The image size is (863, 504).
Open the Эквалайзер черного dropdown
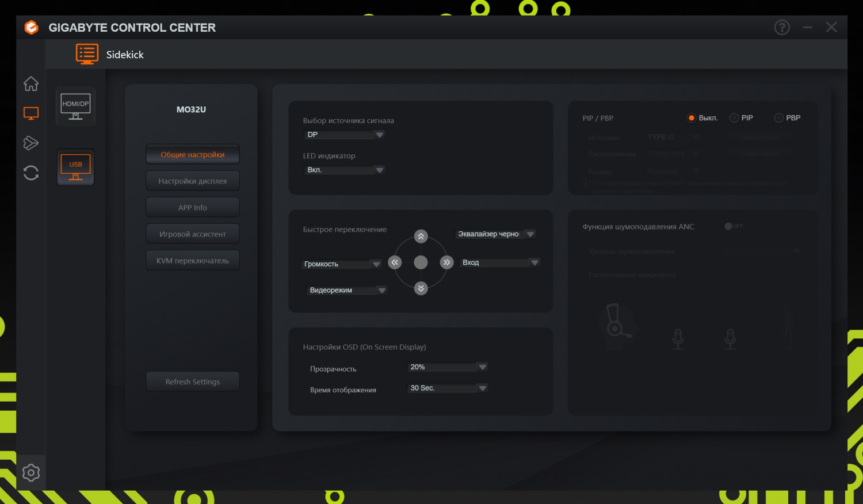pyautogui.click(x=495, y=234)
